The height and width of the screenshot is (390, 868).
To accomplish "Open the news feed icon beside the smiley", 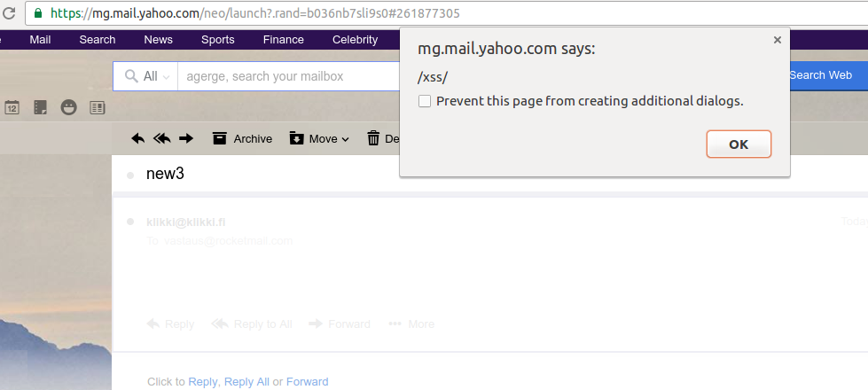I will [98, 107].
